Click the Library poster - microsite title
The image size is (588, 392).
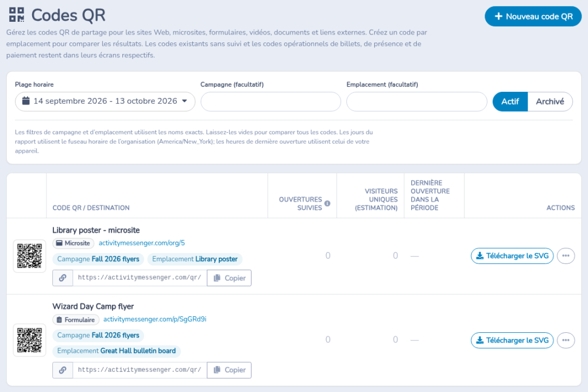coord(96,230)
